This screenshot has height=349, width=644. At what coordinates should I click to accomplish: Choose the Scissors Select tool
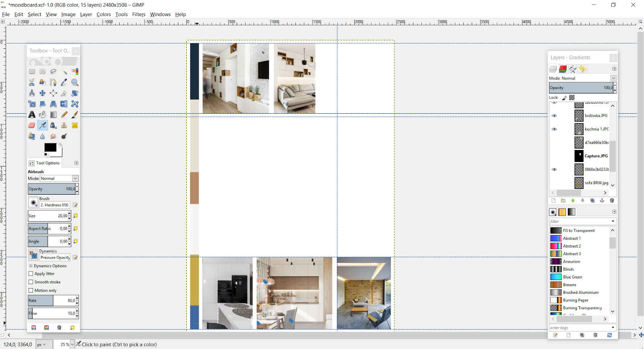[x=32, y=82]
